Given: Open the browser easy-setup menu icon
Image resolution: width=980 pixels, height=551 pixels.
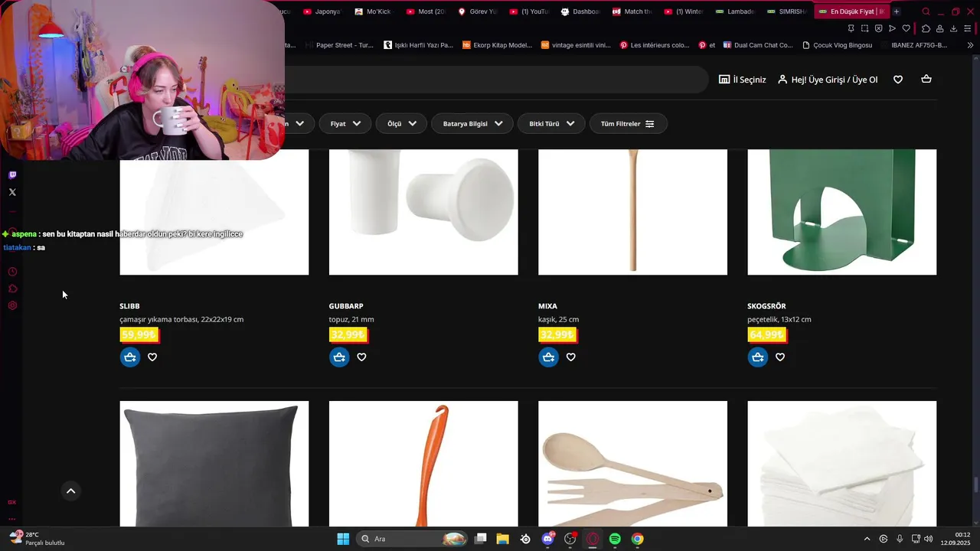Looking at the screenshot, I should pyautogui.click(x=967, y=28).
